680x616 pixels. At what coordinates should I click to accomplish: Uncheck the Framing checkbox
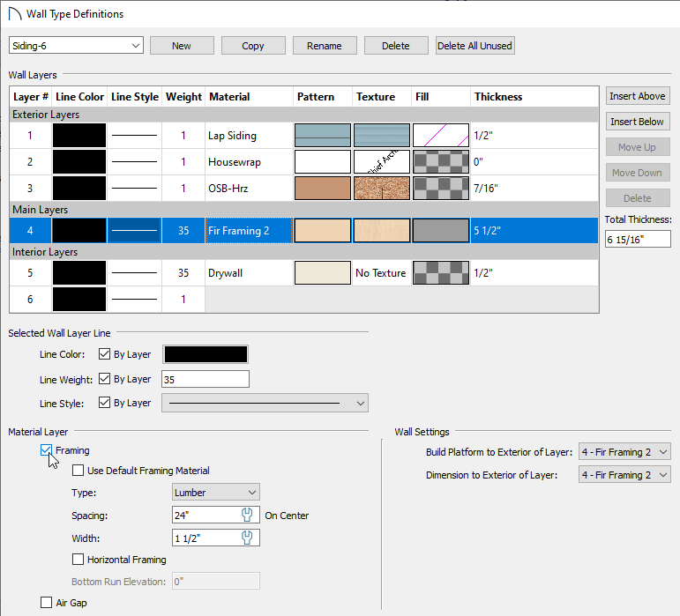click(46, 450)
